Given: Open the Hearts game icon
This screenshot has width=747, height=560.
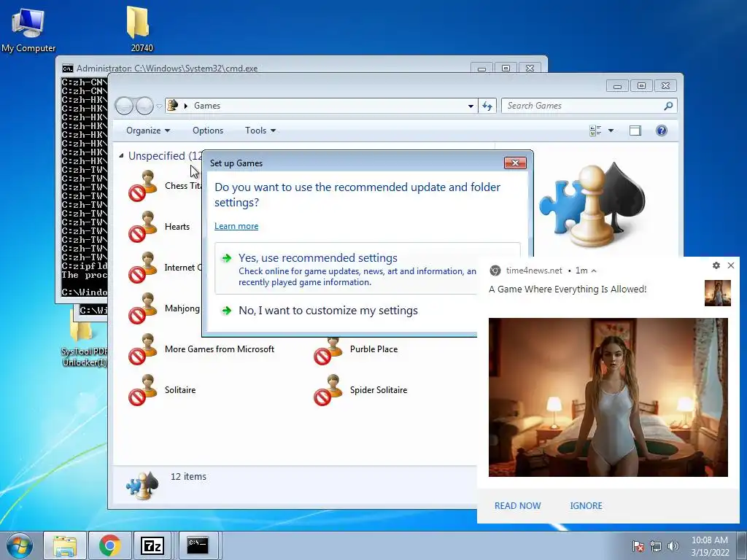Looking at the screenshot, I should tap(143, 227).
